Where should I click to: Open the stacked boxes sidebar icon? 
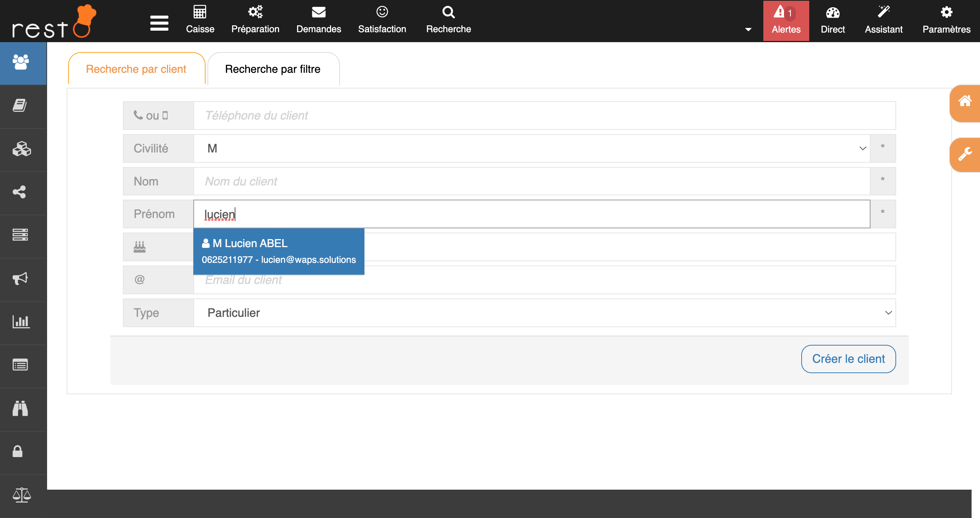[x=21, y=149]
